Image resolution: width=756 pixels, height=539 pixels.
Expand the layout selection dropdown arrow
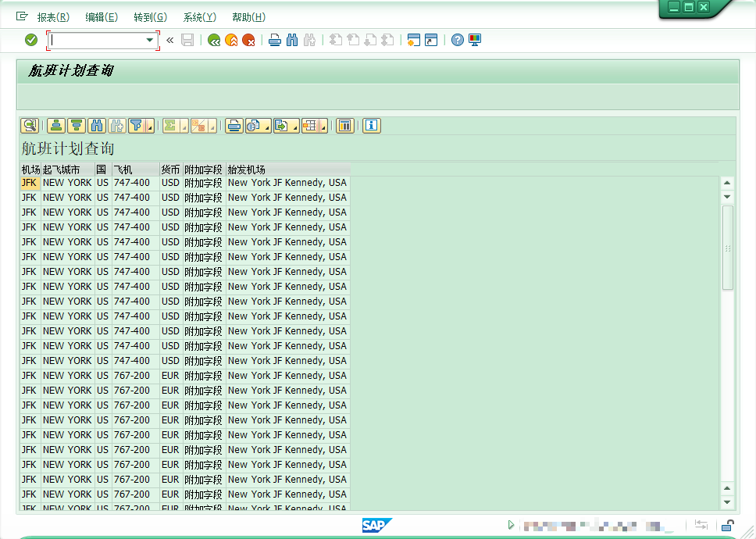click(323, 127)
